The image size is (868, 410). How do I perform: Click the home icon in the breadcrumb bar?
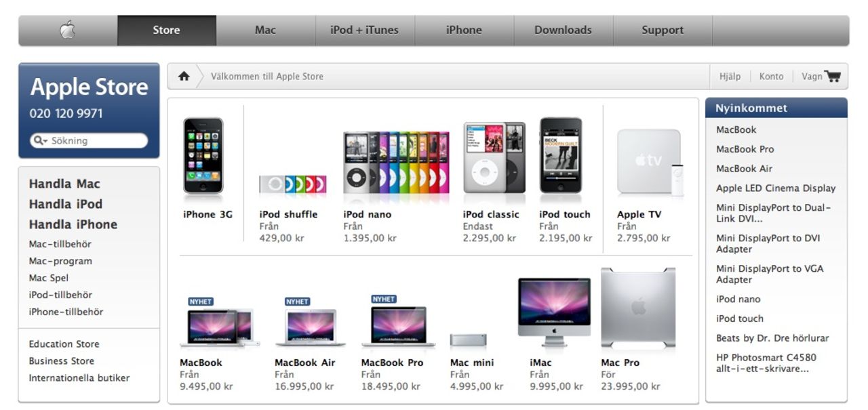tap(184, 75)
